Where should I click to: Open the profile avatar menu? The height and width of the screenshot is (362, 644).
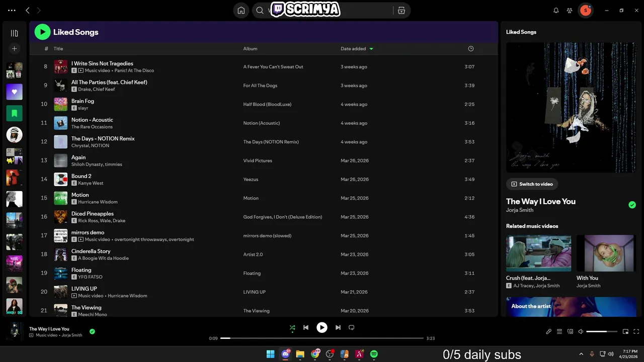pos(585,10)
